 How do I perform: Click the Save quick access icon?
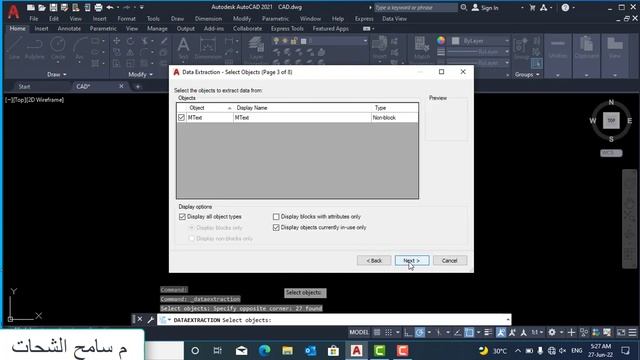tap(53, 7)
